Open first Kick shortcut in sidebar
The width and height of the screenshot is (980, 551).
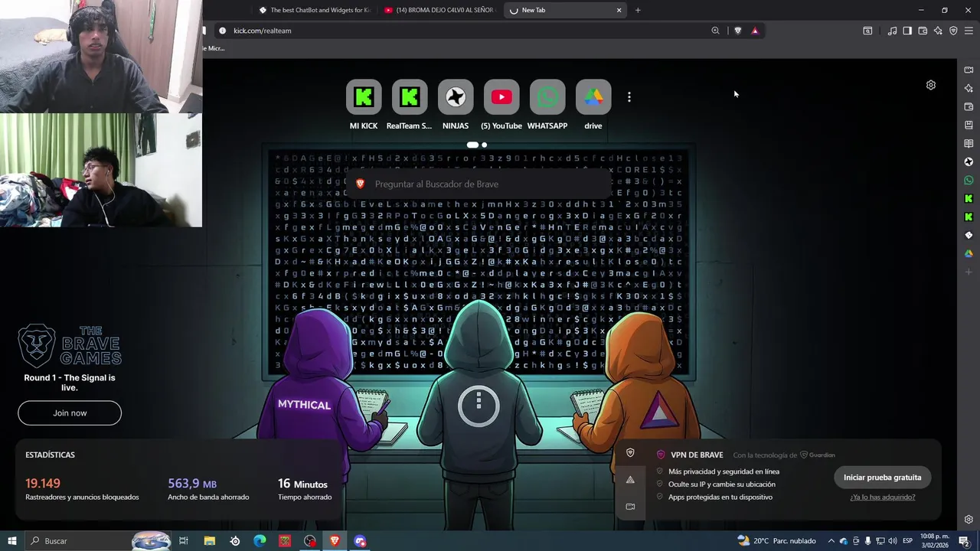[x=969, y=198]
